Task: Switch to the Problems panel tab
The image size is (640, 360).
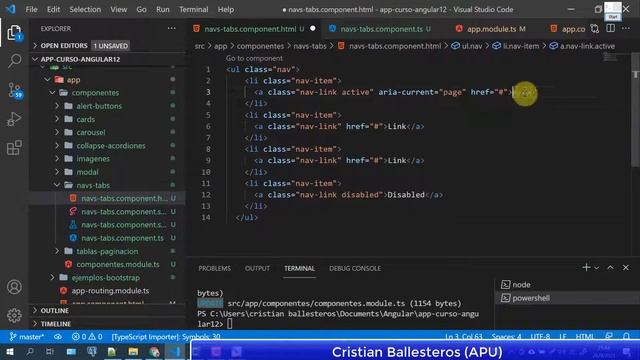Action: [x=215, y=268]
